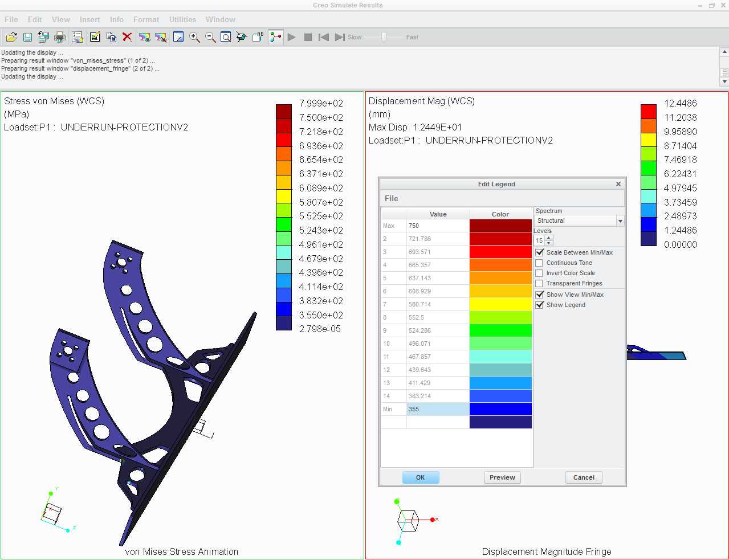729x560 pixels.
Task: Click the yellow swatch in row 7
Action: click(500, 304)
